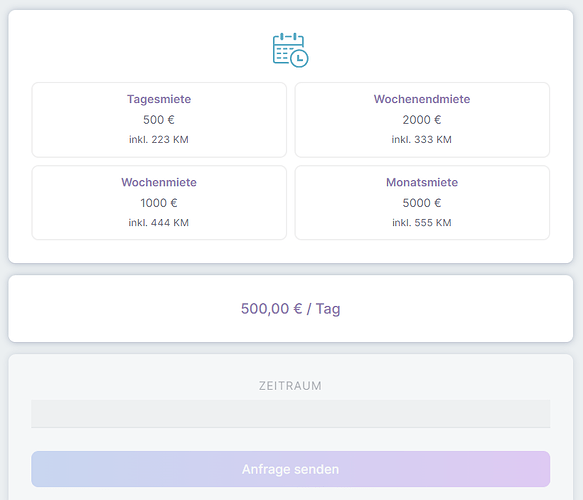
Task: Send request with Anfrage senden button
Action: (290, 469)
